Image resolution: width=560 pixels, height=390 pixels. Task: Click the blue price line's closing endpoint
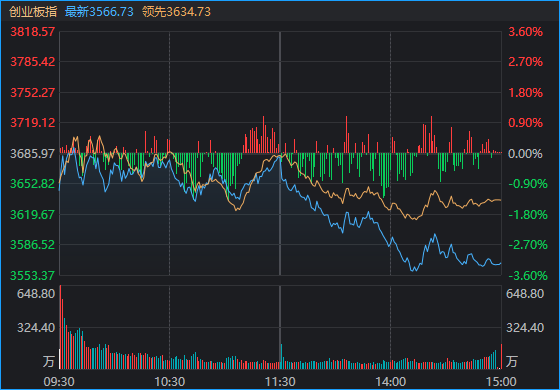501,263
